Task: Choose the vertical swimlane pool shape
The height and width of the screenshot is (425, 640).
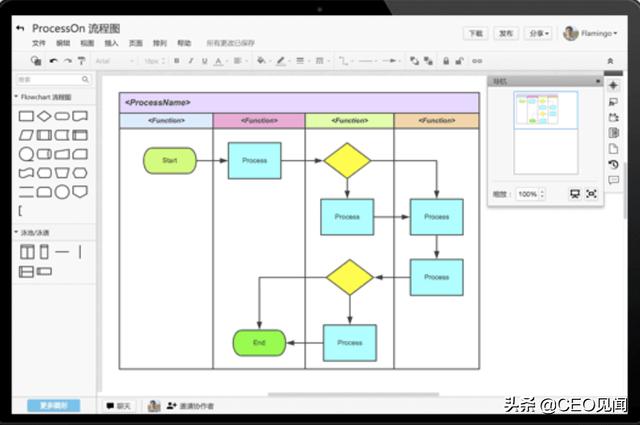Action: tap(27, 252)
